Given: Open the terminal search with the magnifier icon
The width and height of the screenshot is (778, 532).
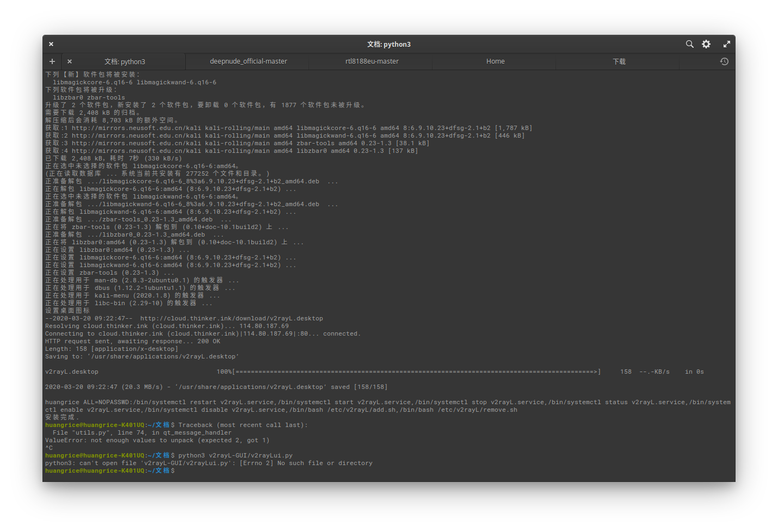Looking at the screenshot, I should [689, 44].
